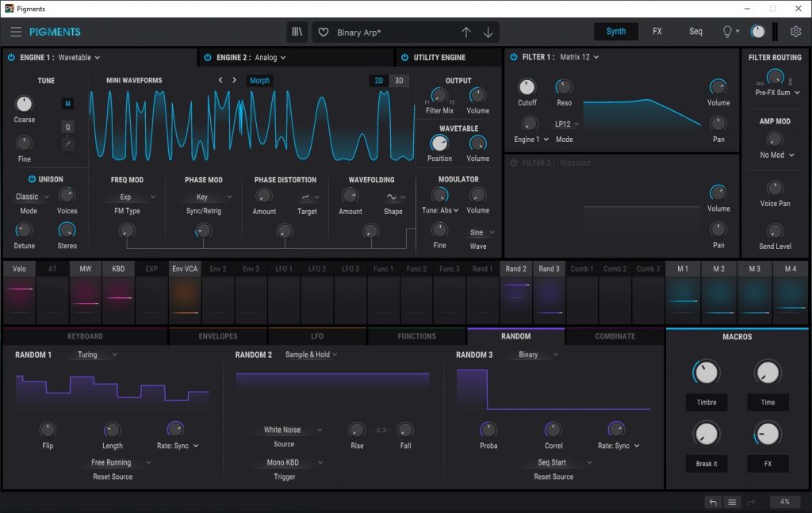Toggle Filter 1 power button
Screen dimensions: 812x513
tap(514, 57)
